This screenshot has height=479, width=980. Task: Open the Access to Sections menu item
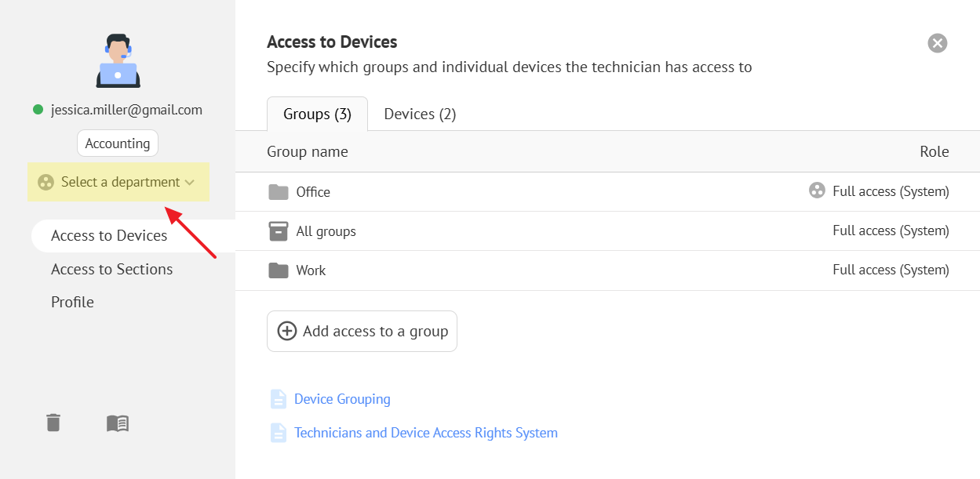[111, 269]
